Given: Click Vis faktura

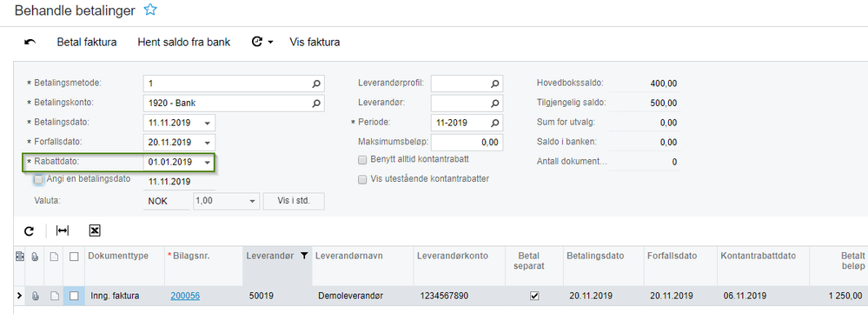Looking at the screenshot, I should pos(315,42).
